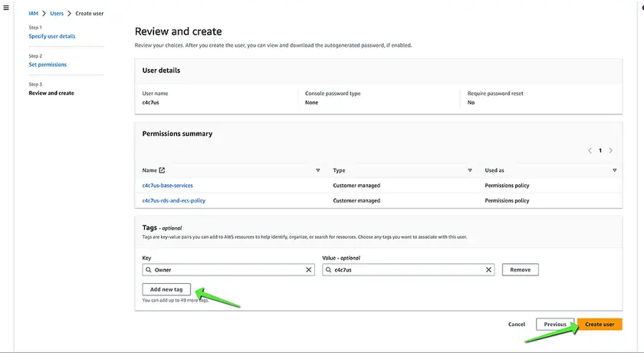Click the Previous button
The image size is (644, 353).
coord(555,325)
